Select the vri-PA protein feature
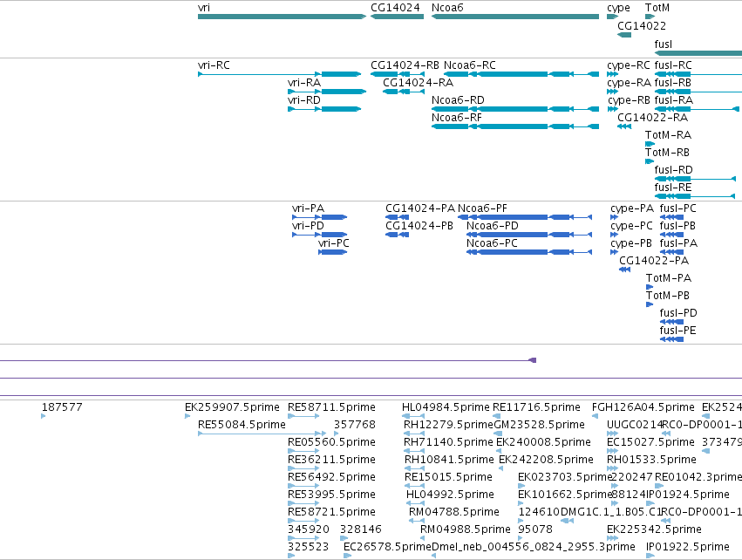The image size is (742, 560). coord(319,217)
